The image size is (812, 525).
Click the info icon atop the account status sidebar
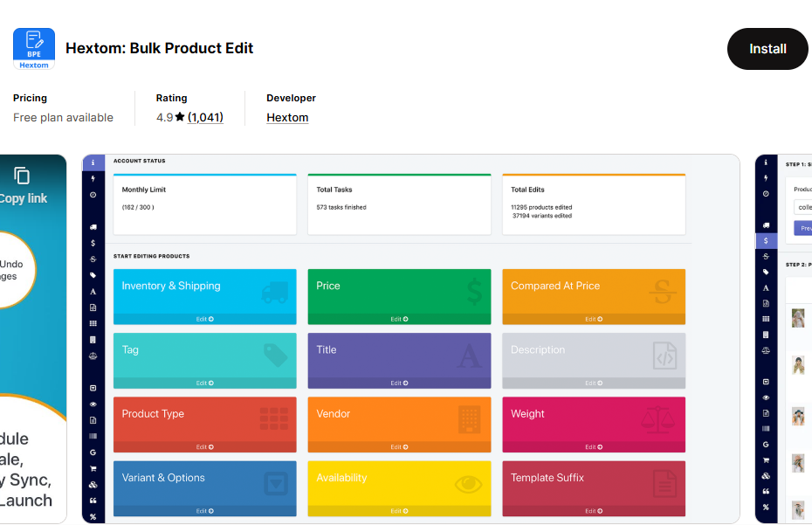(93, 162)
